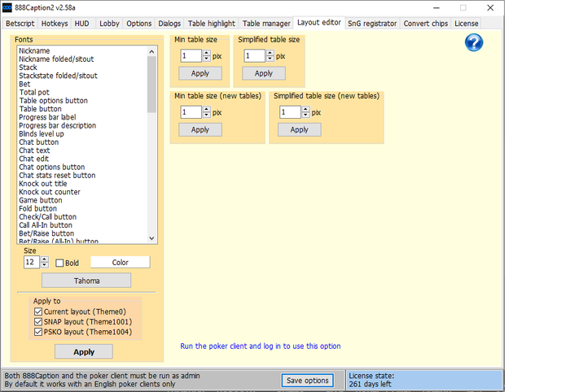570x392 pixels.
Task: Open the Hotkeys tab
Action: 55,24
